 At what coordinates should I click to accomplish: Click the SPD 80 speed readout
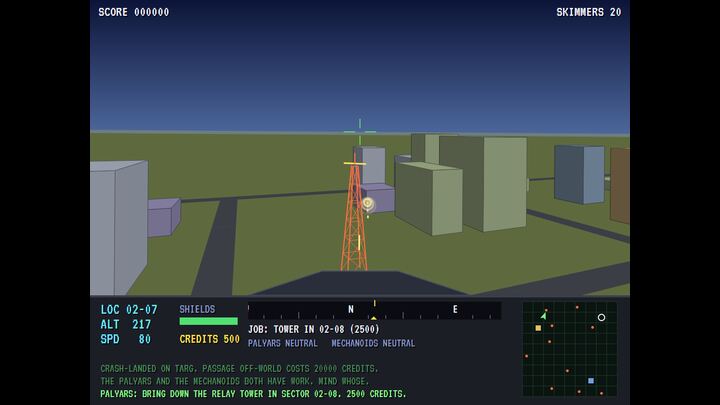point(126,339)
